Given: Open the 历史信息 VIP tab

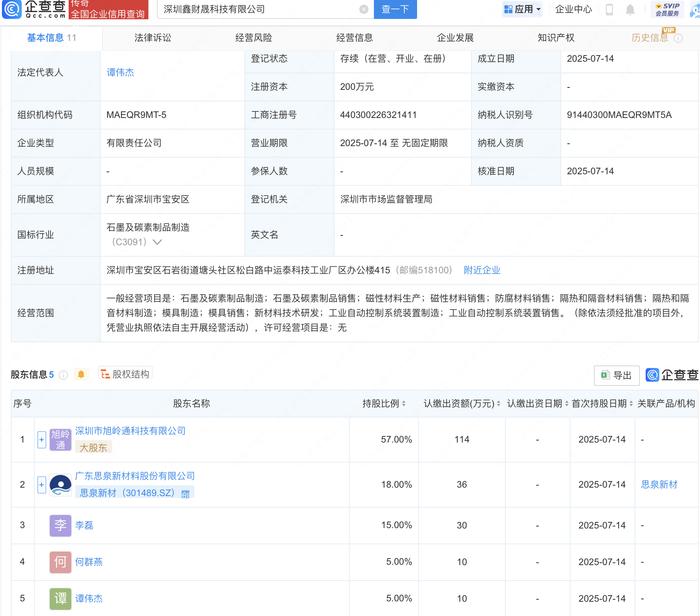Looking at the screenshot, I should click(x=650, y=38).
